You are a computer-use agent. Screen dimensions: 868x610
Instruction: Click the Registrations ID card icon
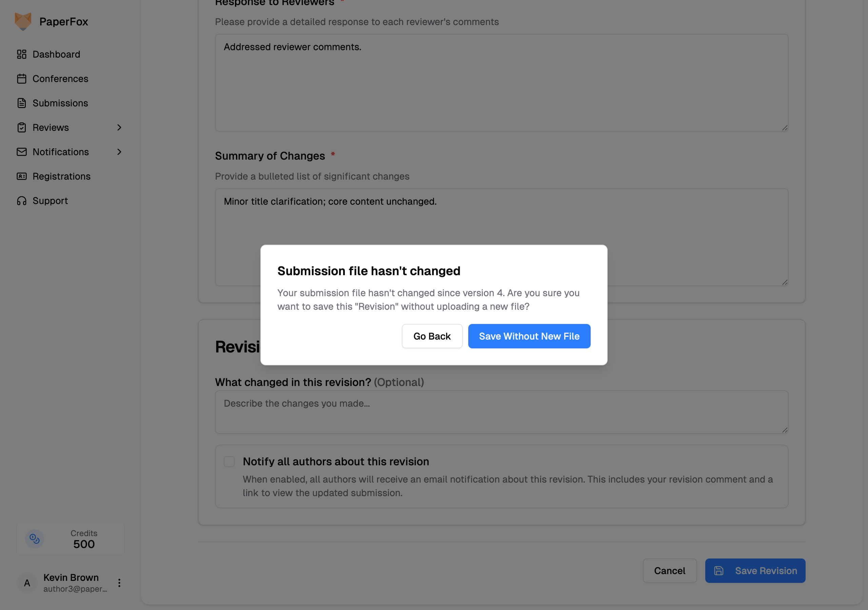point(22,176)
